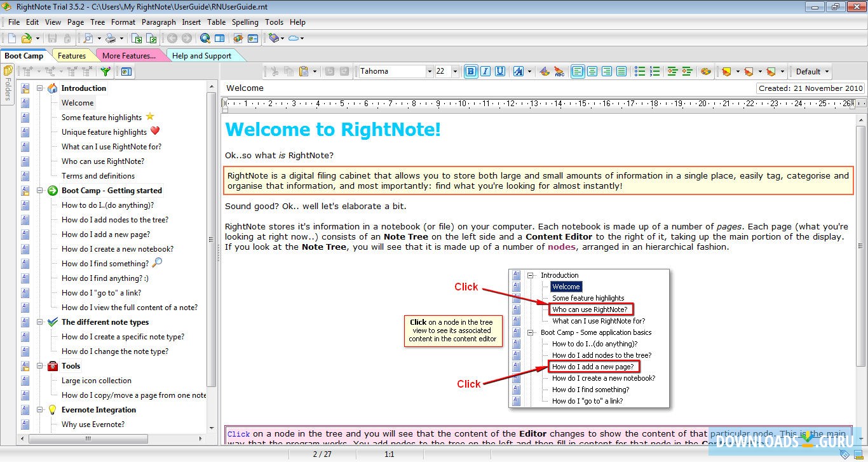868x462 pixels.
Task: Align text to the right
Action: point(607,71)
